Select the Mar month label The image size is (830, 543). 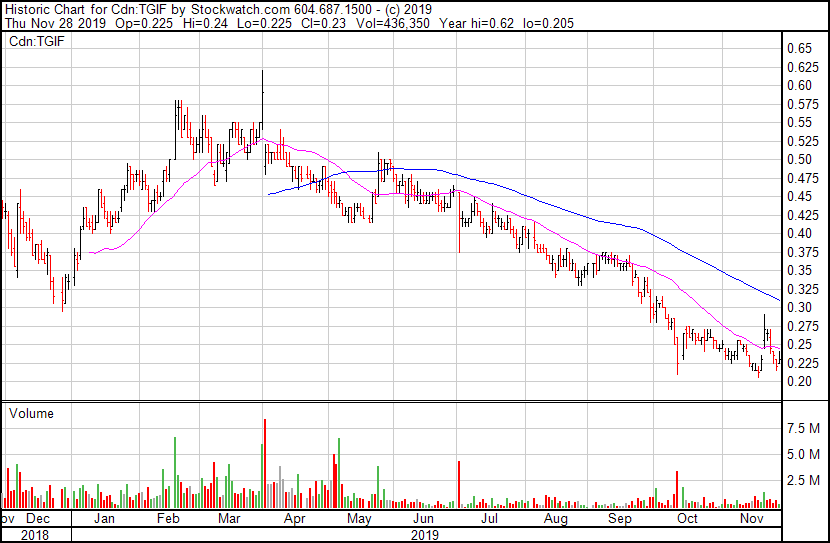point(229,518)
